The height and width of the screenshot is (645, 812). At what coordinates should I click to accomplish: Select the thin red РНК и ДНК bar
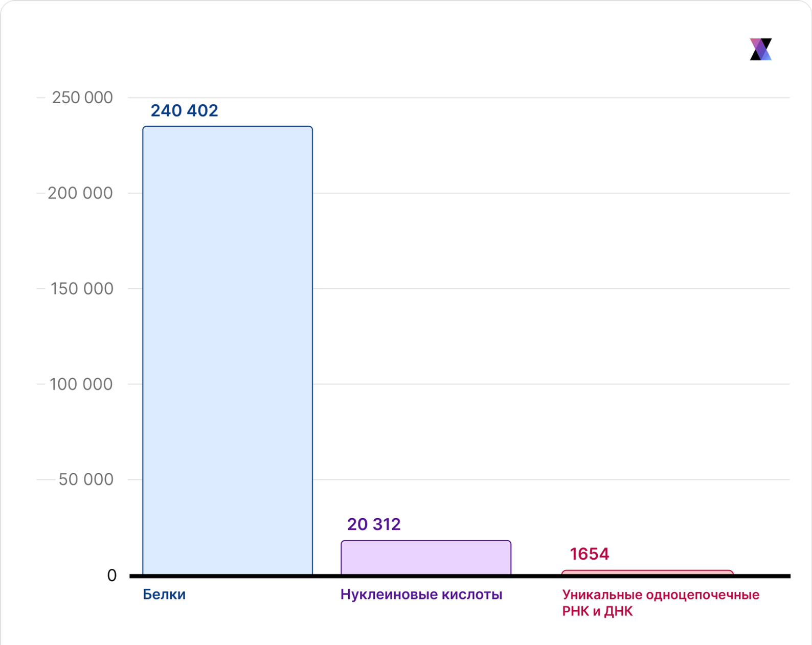coord(647,572)
